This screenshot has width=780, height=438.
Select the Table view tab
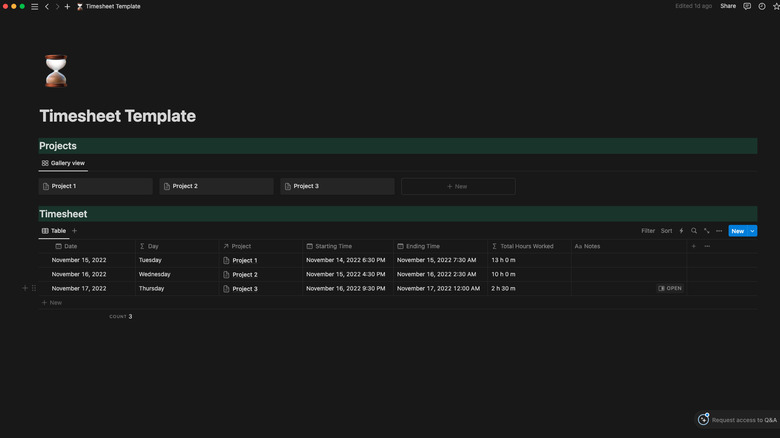(x=54, y=231)
